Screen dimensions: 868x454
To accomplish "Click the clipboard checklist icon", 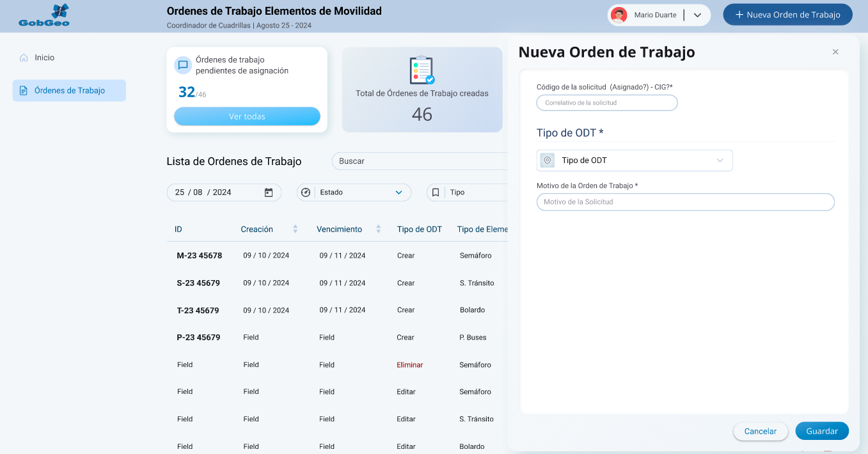I will (422, 70).
